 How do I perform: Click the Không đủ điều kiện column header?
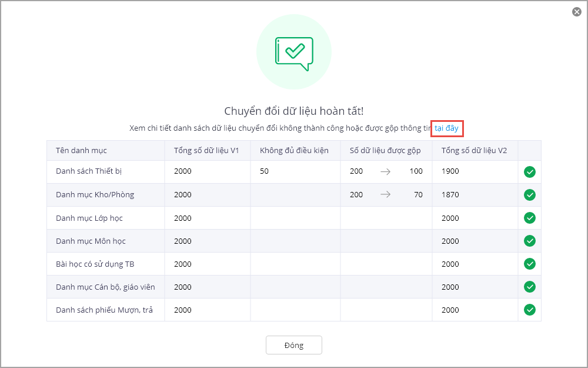(x=294, y=151)
